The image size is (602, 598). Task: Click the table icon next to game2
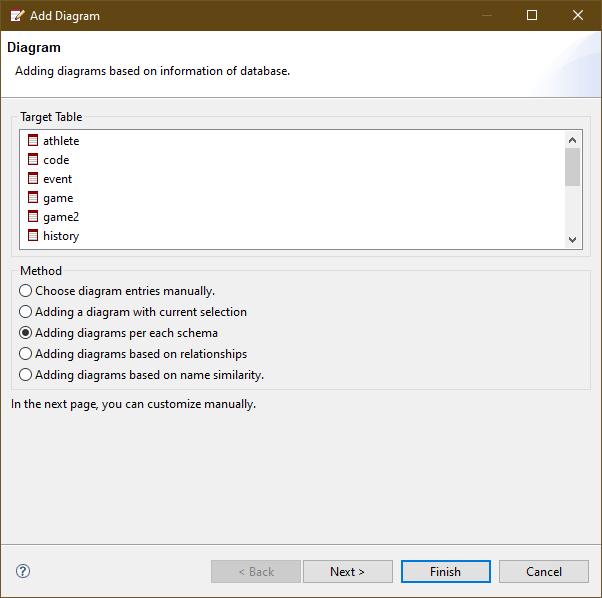33,217
